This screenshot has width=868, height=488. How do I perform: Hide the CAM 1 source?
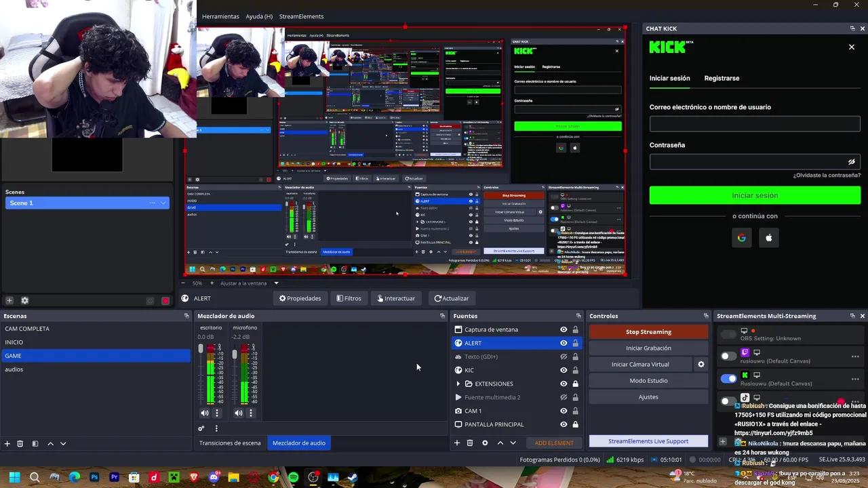564,411
